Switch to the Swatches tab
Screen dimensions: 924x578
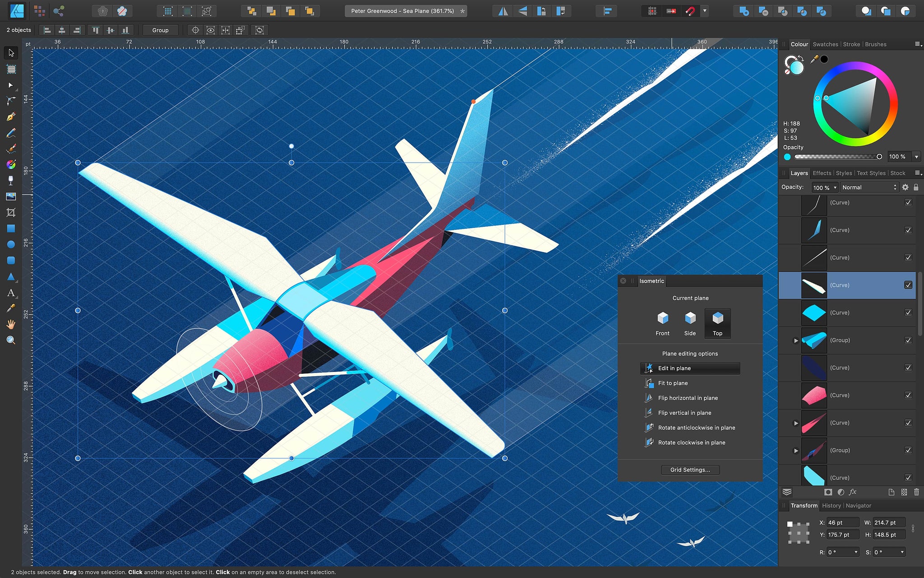(825, 44)
